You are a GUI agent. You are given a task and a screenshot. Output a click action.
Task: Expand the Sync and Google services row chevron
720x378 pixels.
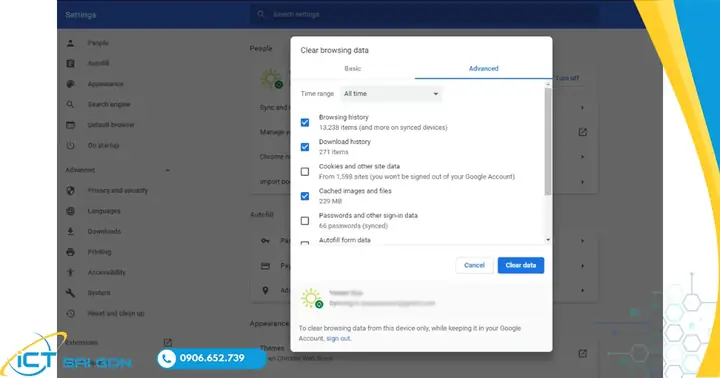pyautogui.click(x=582, y=107)
